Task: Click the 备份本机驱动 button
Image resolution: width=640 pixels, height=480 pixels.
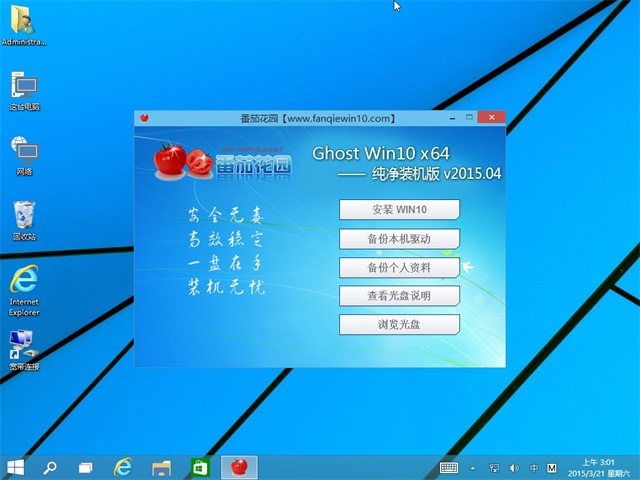Action: [x=399, y=239]
